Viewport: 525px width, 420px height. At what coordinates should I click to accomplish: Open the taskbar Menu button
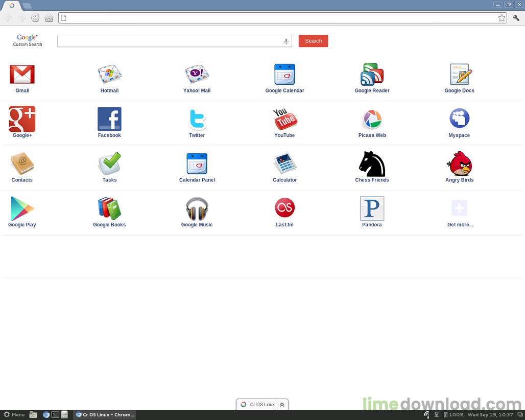(14, 415)
